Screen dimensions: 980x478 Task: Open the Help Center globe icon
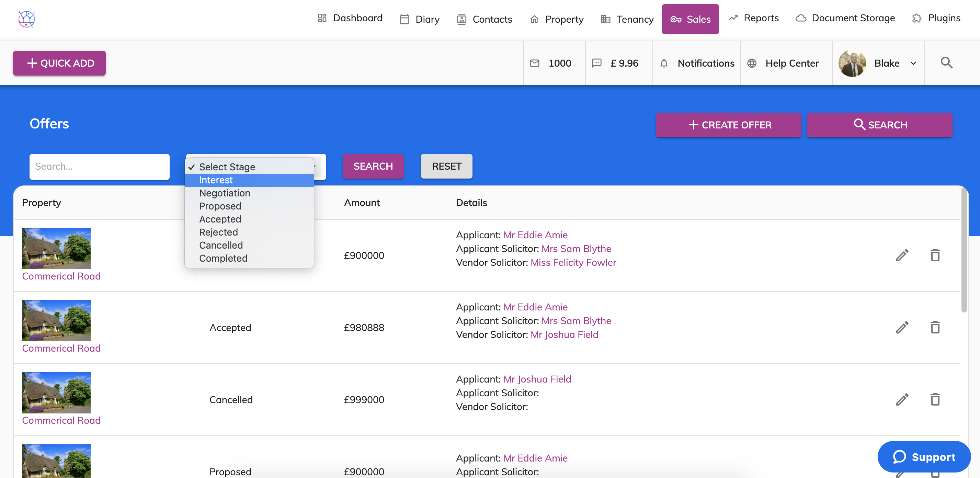(x=752, y=63)
